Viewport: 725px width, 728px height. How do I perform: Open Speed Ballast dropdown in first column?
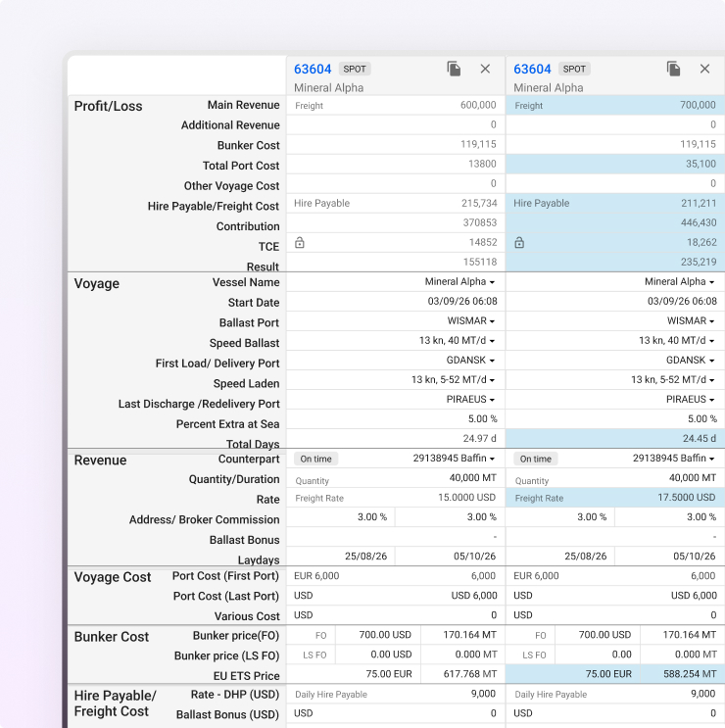click(457, 340)
